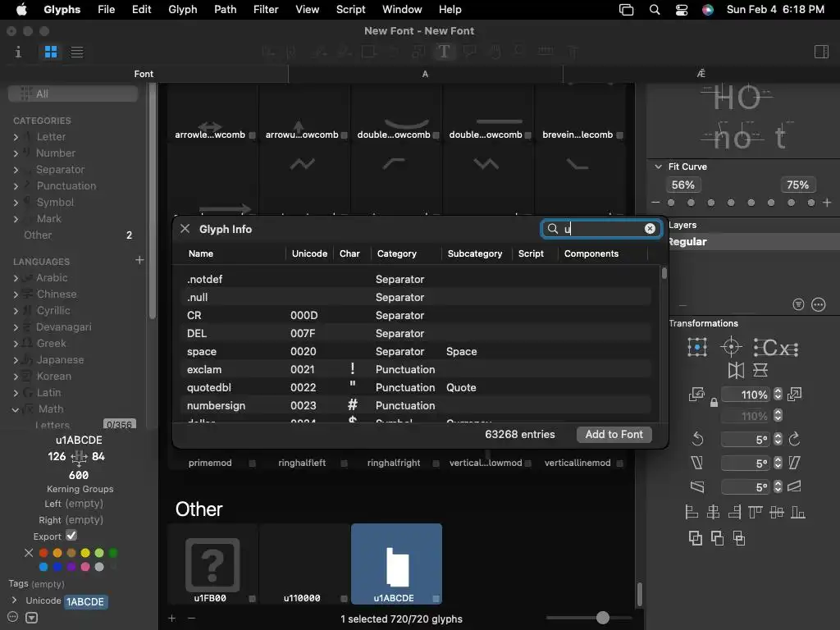Rotate counterclockwise by 5 degrees

click(x=697, y=440)
